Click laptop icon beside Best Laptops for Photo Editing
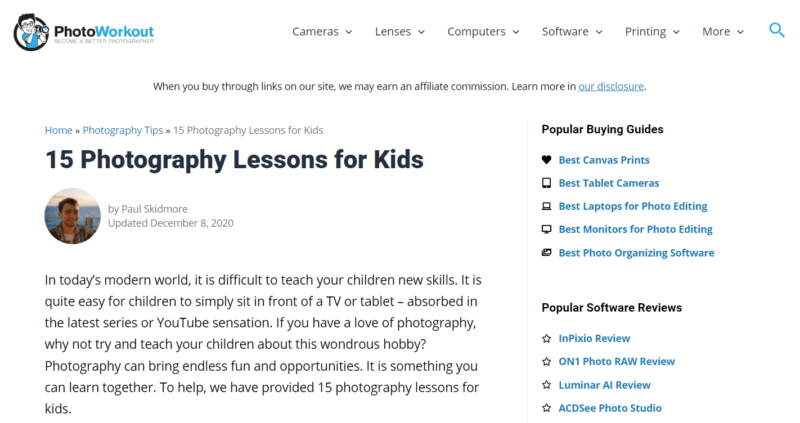Viewport: 800px width, 423px height. click(546, 206)
